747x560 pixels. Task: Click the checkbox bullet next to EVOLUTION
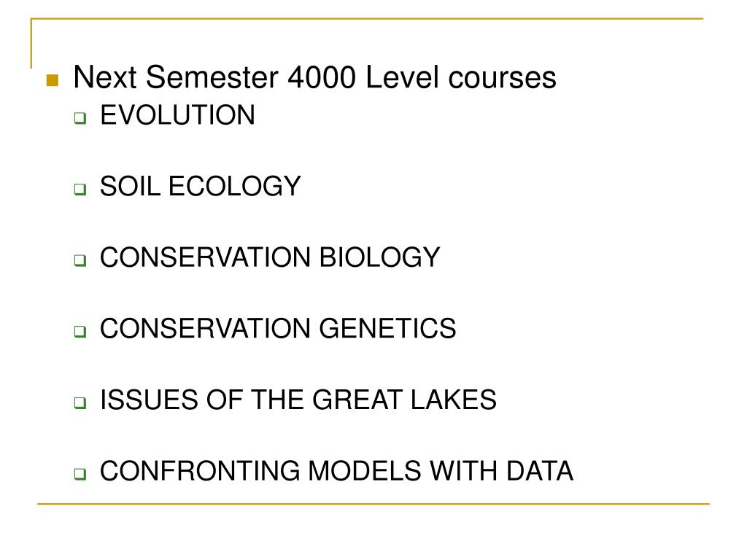click(80, 117)
